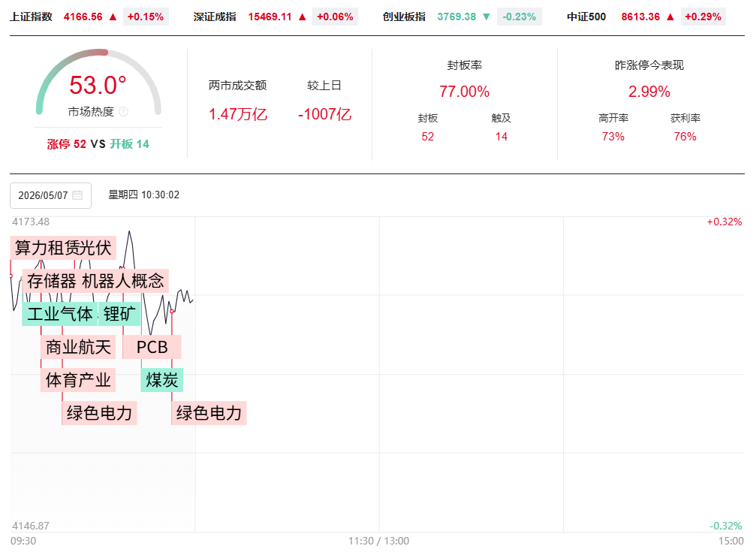Select the 锂矿 sector tag

tap(119, 314)
